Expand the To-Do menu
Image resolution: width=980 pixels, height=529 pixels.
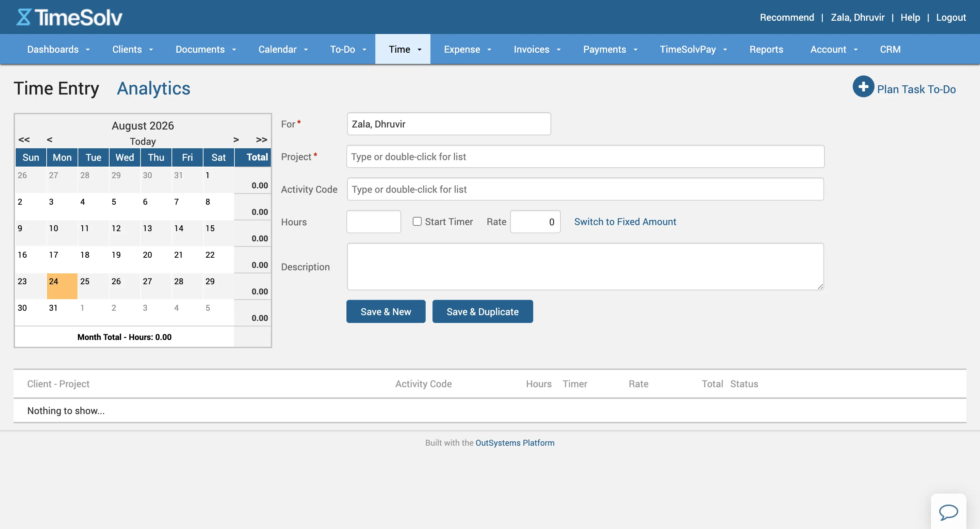(348, 49)
